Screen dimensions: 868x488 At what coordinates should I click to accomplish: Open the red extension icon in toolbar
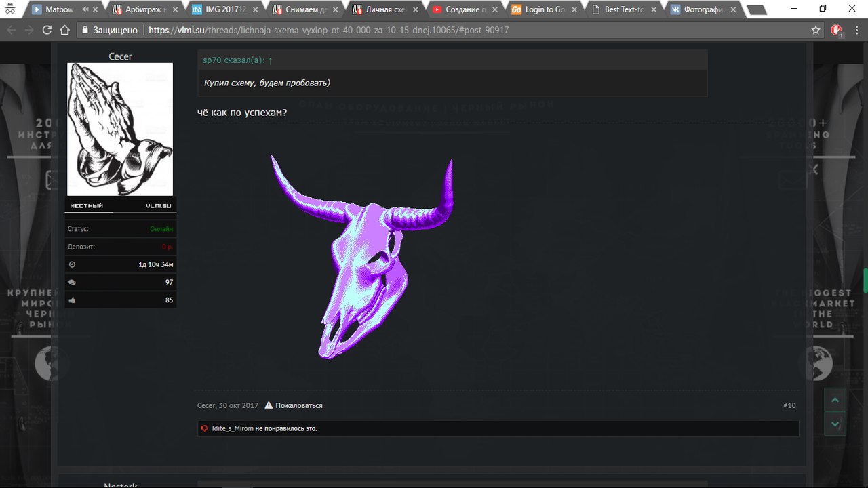coord(836,30)
